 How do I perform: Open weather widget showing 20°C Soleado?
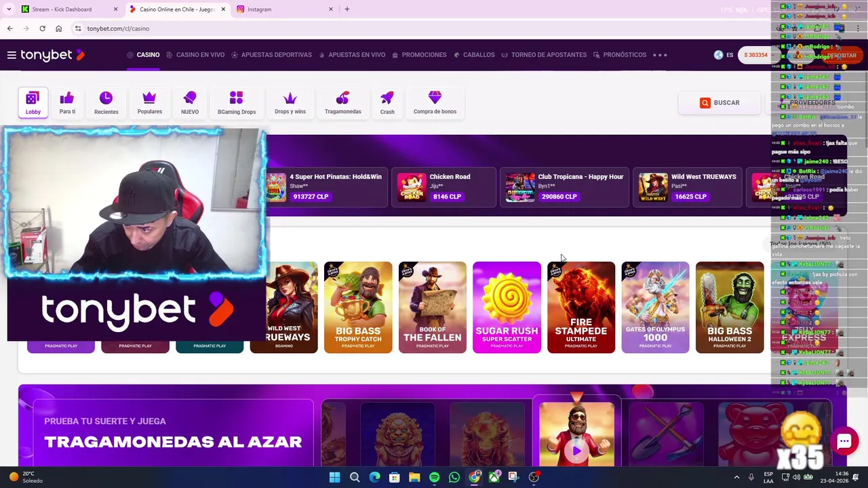click(25, 477)
